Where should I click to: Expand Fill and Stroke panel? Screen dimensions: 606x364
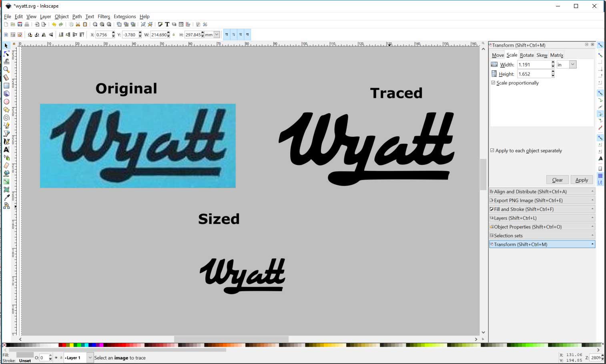tap(542, 209)
